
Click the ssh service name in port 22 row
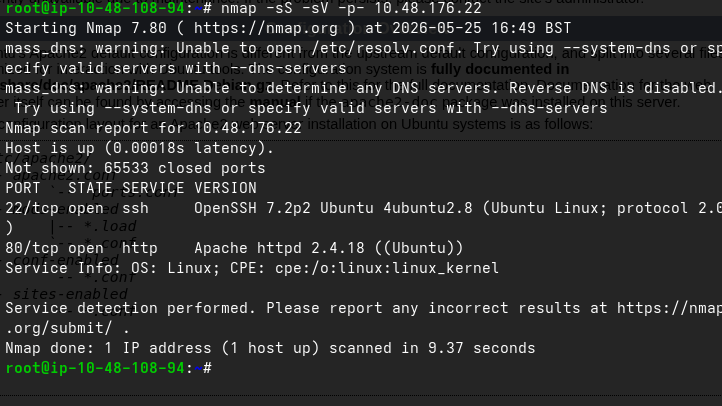pyautogui.click(x=135, y=208)
